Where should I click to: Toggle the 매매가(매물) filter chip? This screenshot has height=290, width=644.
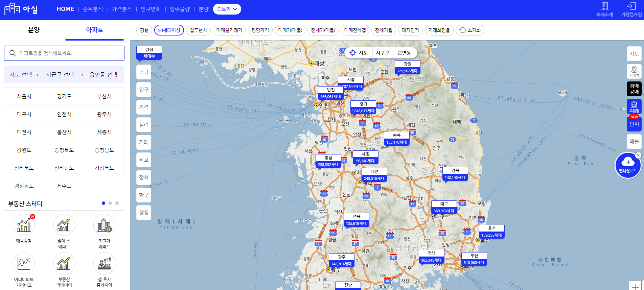(290, 30)
